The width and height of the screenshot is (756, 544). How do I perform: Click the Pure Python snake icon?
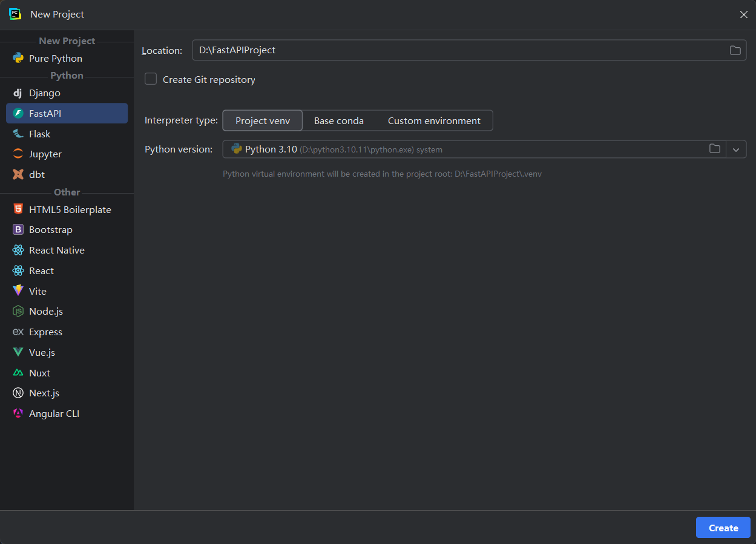(18, 58)
